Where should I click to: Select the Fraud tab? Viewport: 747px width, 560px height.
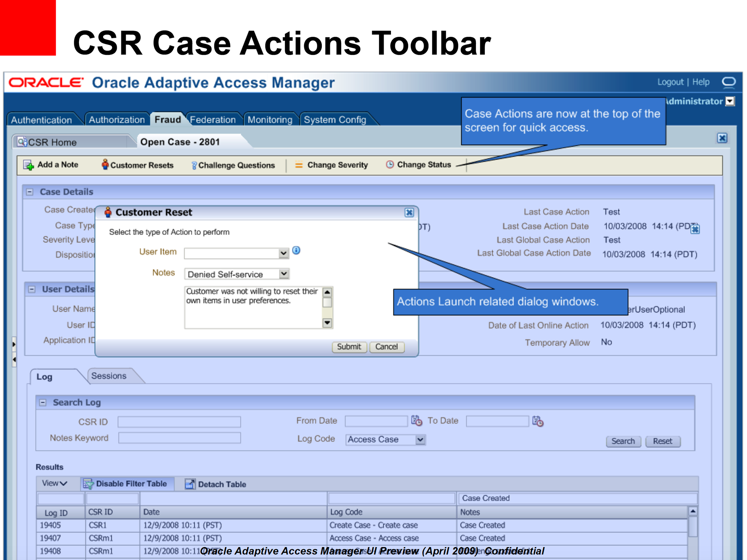point(168,119)
